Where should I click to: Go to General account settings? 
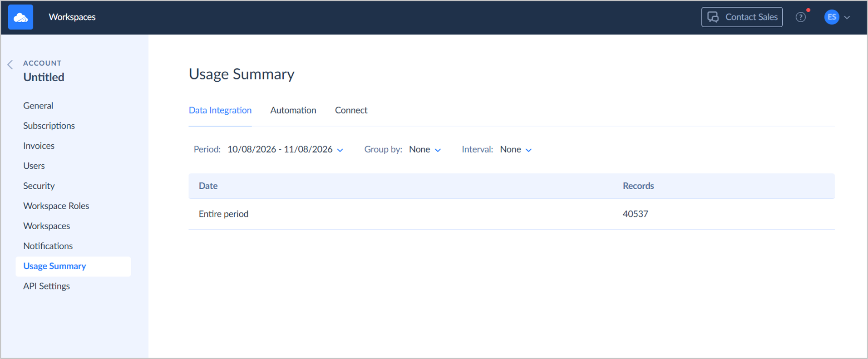coord(38,106)
